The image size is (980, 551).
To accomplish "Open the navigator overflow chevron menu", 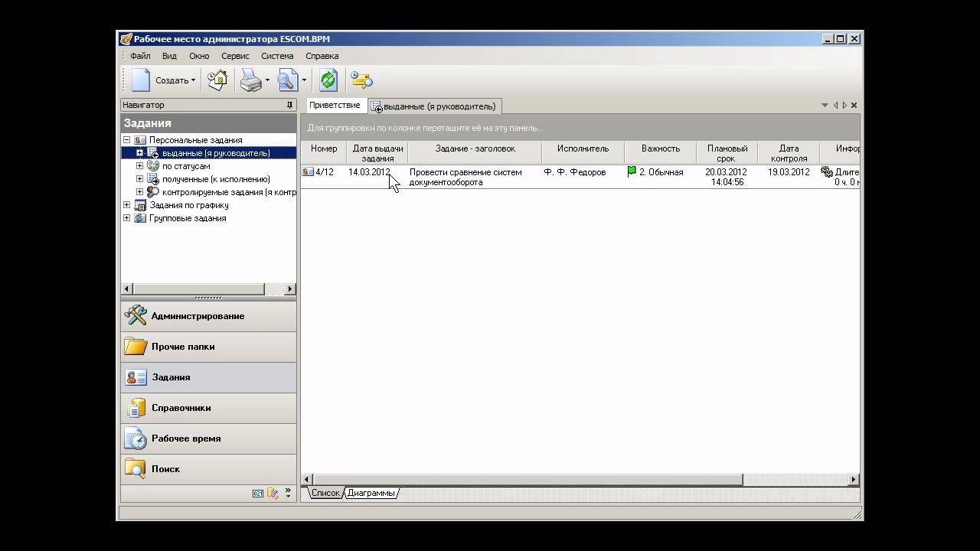I will (288, 494).
